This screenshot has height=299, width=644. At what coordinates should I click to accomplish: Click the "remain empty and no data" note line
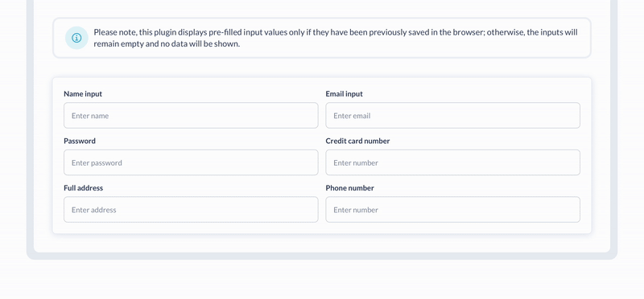click(x=167, y=44)
